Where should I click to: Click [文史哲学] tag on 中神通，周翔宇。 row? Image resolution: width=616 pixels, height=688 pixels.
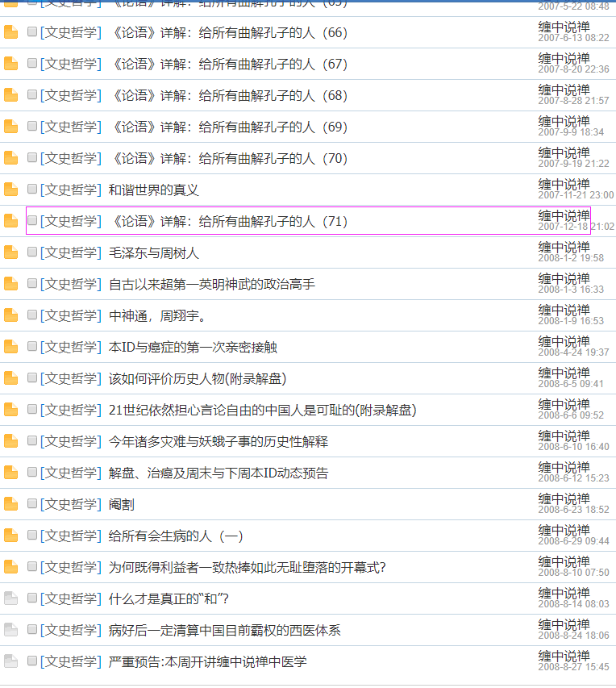point(71,316)
